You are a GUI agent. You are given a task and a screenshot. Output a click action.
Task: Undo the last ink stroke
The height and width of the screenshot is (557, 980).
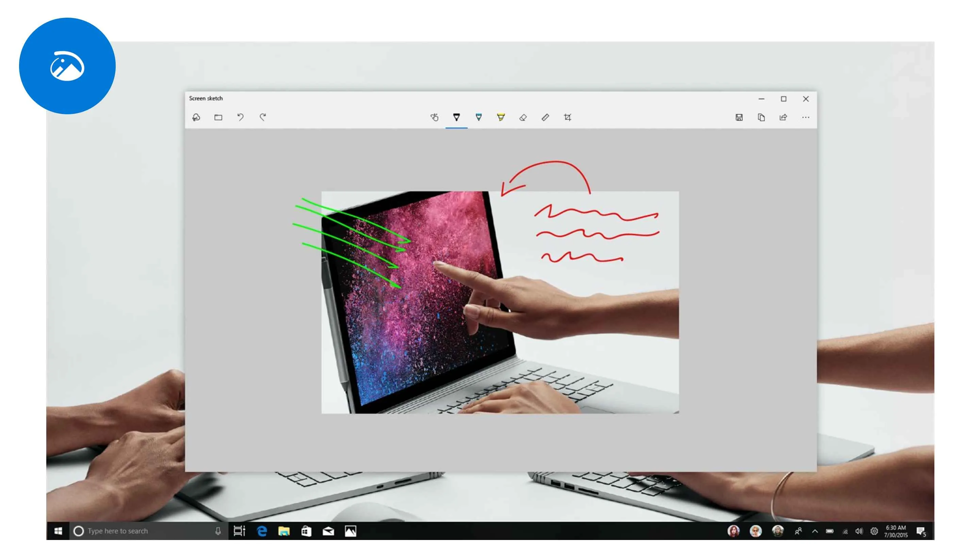(x=240, y=117)
